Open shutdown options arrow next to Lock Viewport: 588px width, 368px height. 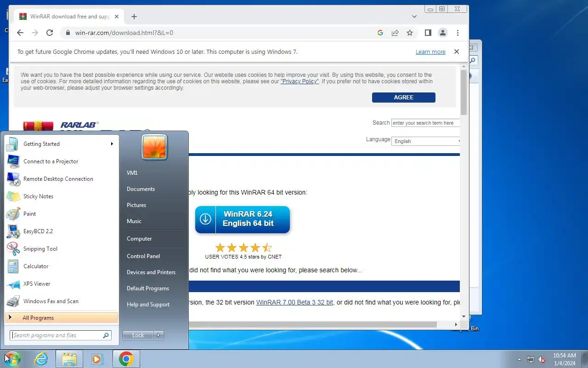click(158, 335)
